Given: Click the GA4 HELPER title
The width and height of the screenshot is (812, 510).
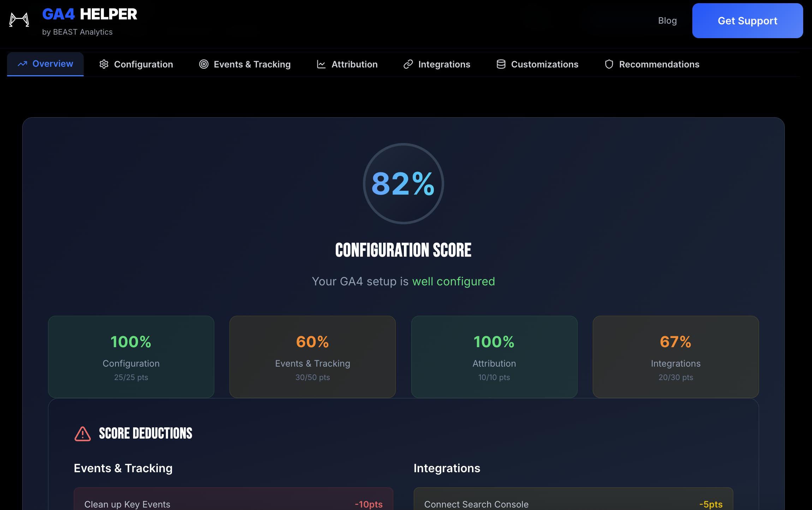Looking at the screenshot, I should point(90,14).
